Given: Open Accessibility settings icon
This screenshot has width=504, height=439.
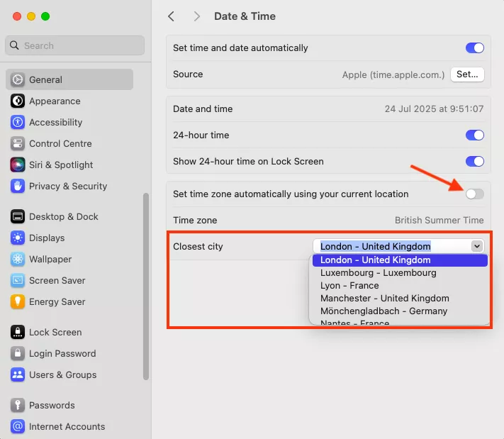Looking at the screenshot, I should [x=18, y=122].
